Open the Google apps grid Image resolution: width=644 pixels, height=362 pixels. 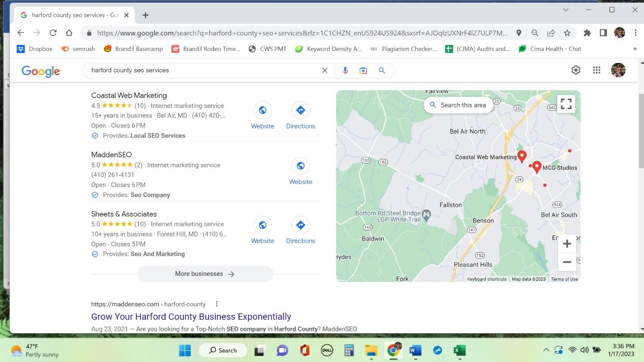click(597, 70)
